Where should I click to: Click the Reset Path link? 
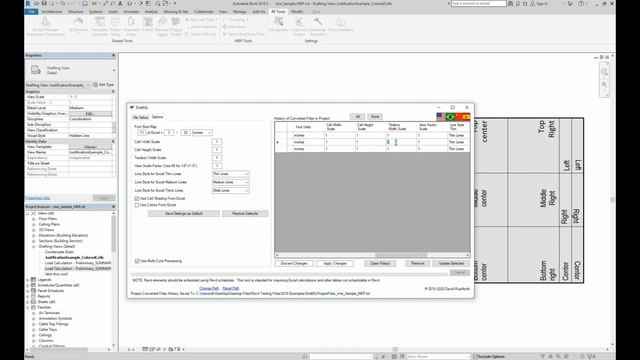pos(231,288)
